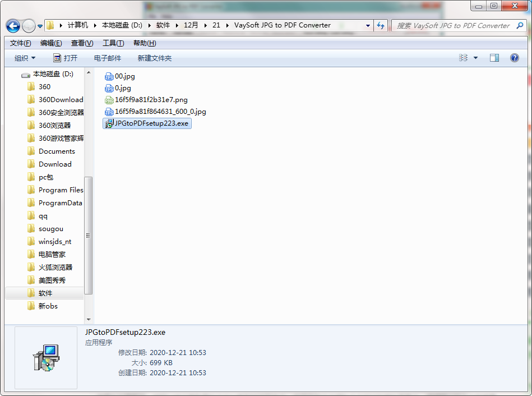532x396 pixels.
Task: Select 12月 segment in address path
Action: [x=191, y=25]
